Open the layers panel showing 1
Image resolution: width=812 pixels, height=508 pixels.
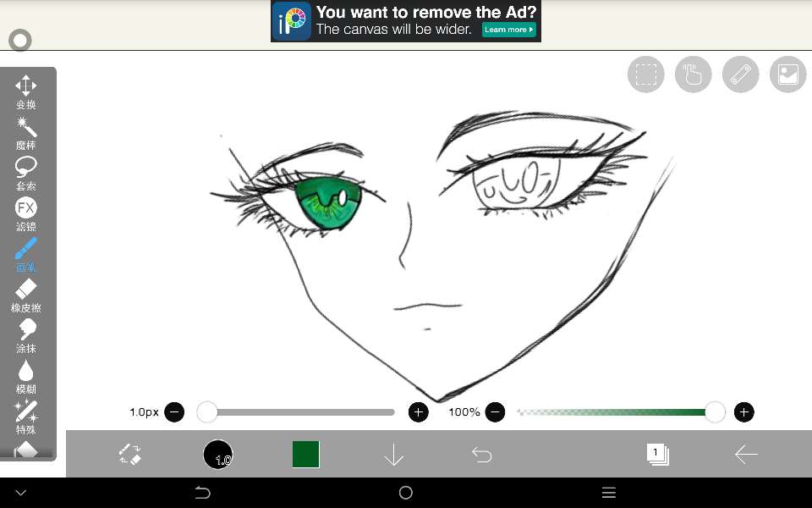(657, 455)
